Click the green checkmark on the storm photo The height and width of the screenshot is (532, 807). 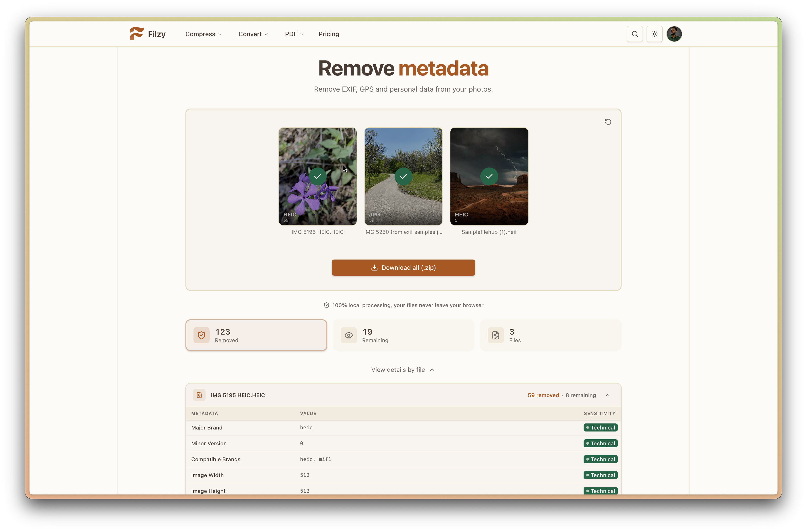pos(489,176)
